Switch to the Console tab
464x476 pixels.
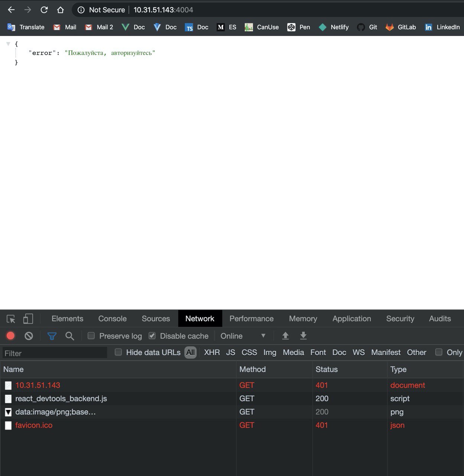112,319
